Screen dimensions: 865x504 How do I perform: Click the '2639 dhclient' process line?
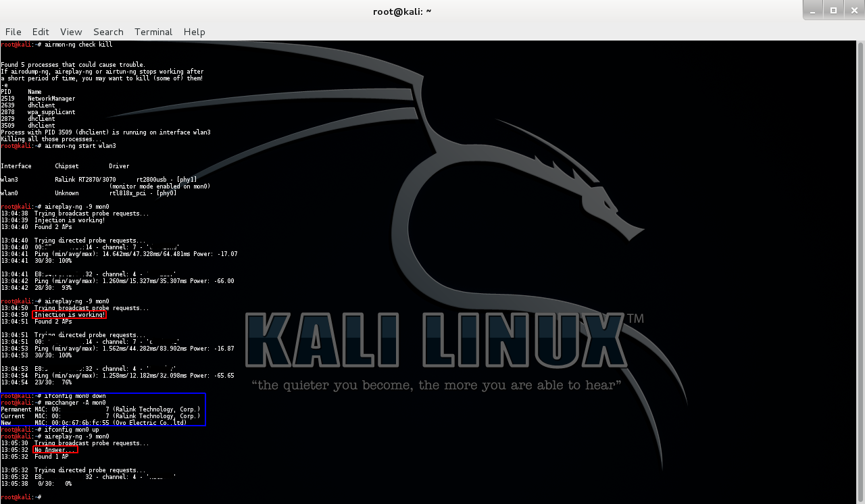[28, 105]
